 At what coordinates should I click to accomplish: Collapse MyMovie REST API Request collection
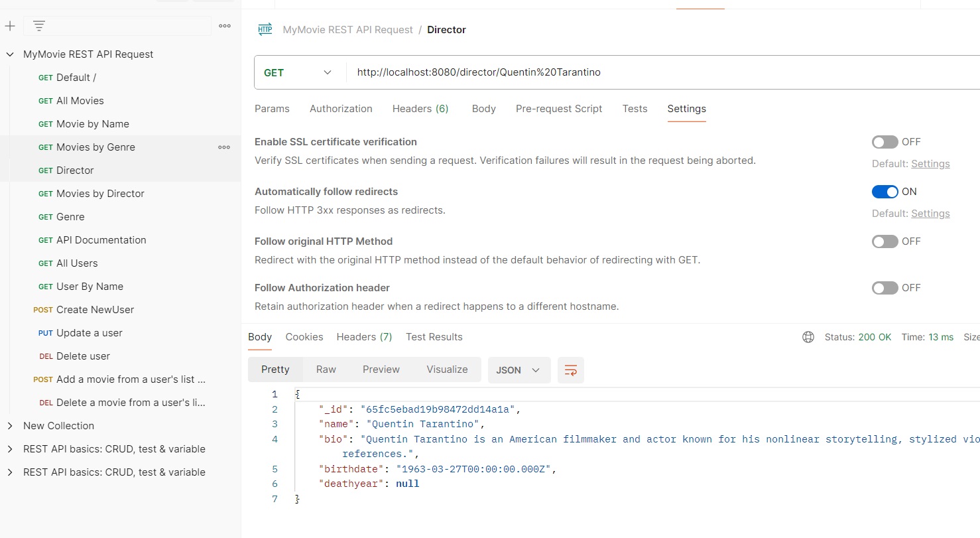click(10, 54)
